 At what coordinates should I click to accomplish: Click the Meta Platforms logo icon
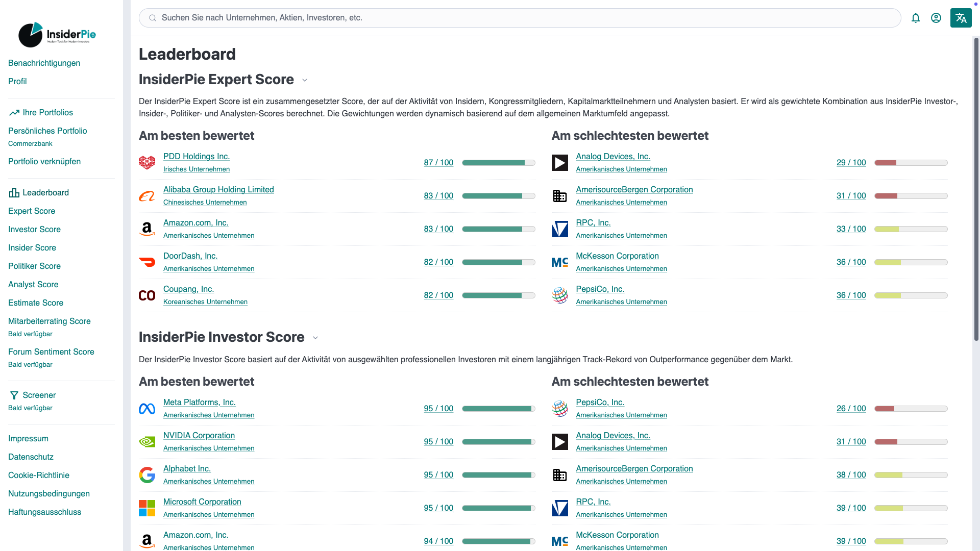(x=147, y=409)
